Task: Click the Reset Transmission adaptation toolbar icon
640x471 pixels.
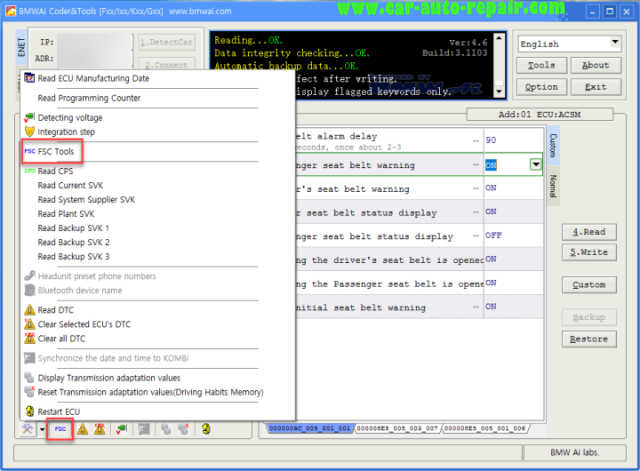Action: pos(183,429)
